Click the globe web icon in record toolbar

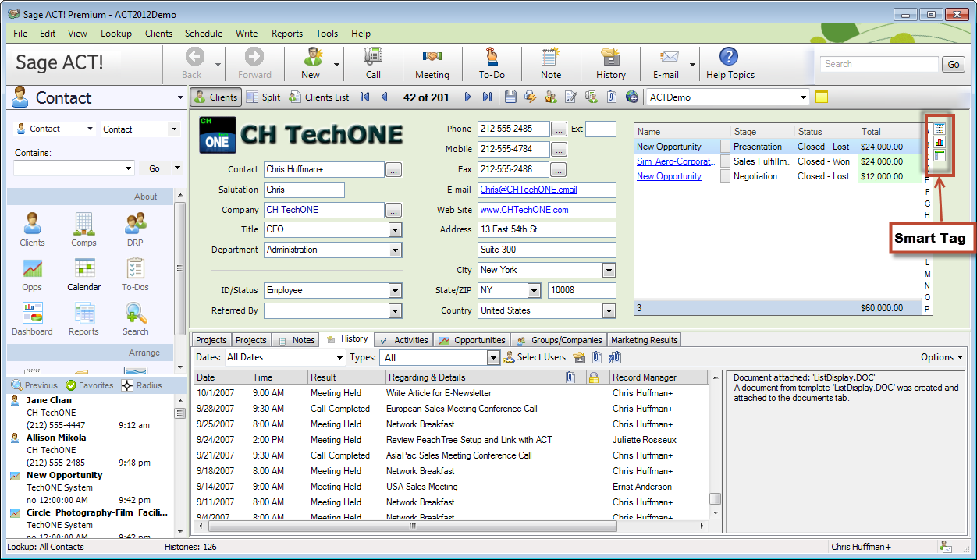click(x=632, y=97)
